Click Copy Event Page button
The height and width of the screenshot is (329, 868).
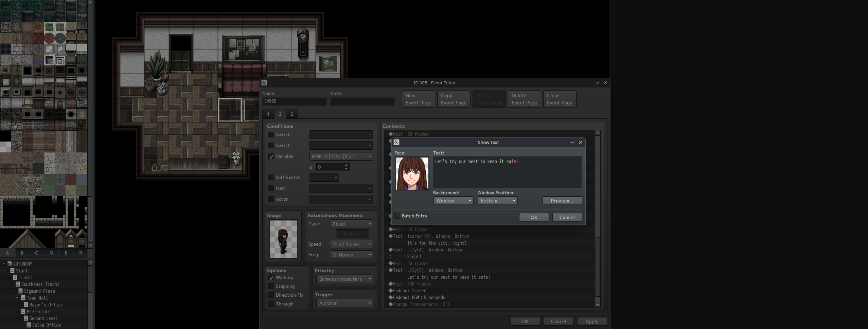pyautogui.click(x=454, y=99)
